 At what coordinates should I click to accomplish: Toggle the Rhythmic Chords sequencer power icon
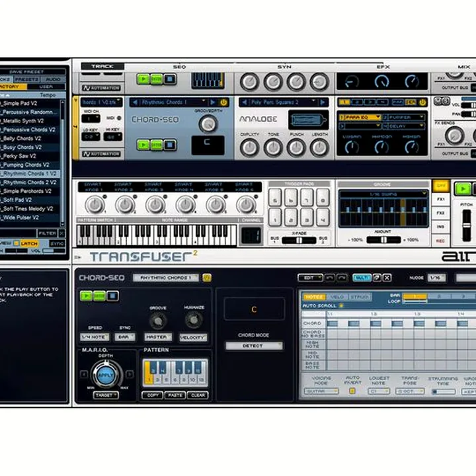pyautogui.click(x=223, y=102)
